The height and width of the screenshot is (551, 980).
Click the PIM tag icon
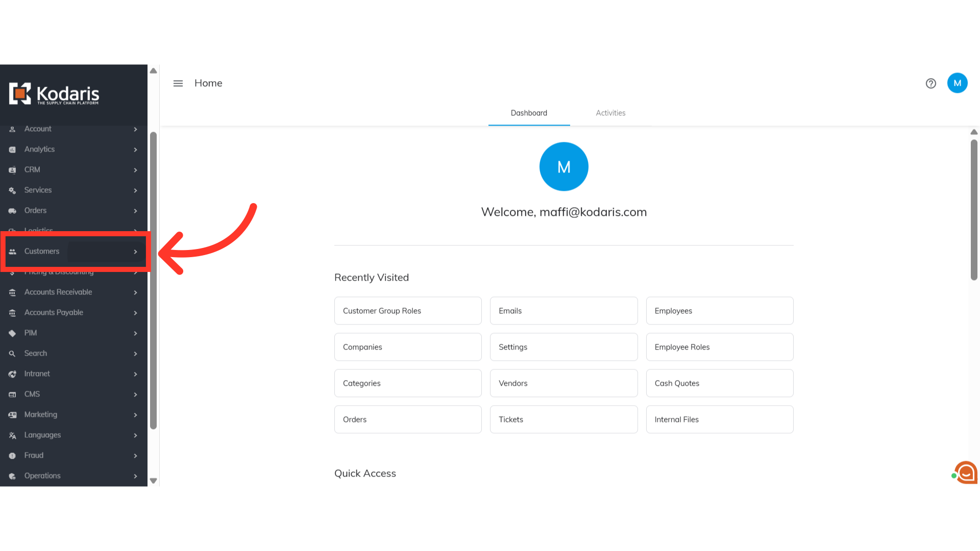pyautogui.click(x=12, y=333)
